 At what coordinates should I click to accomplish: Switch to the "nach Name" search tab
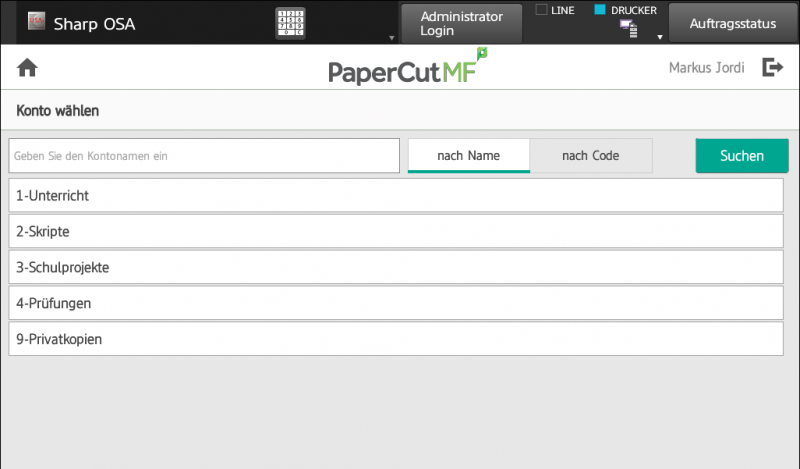click(468, 156)
